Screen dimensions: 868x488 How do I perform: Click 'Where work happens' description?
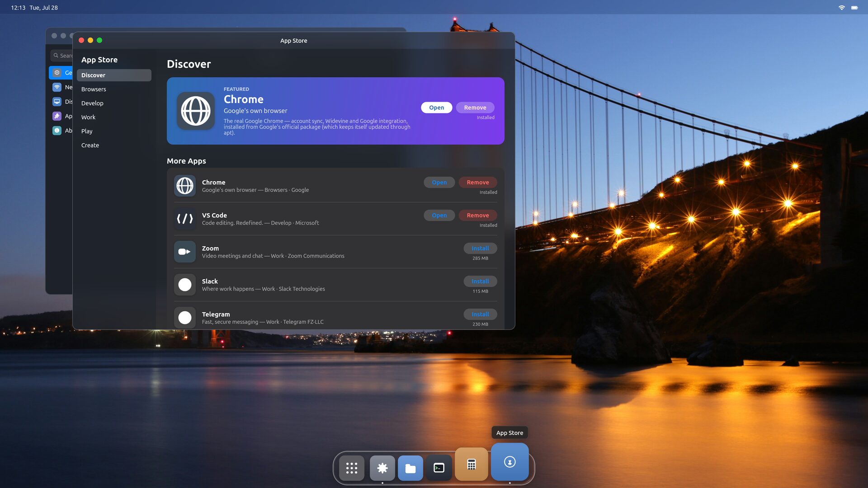click(228, 289)
